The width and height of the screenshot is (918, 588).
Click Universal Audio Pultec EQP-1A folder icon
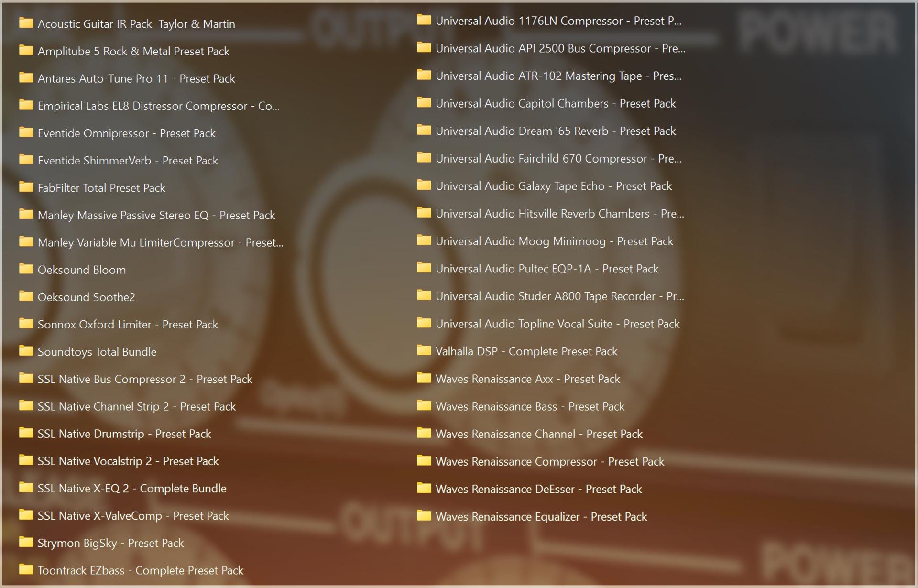[424, 267]
